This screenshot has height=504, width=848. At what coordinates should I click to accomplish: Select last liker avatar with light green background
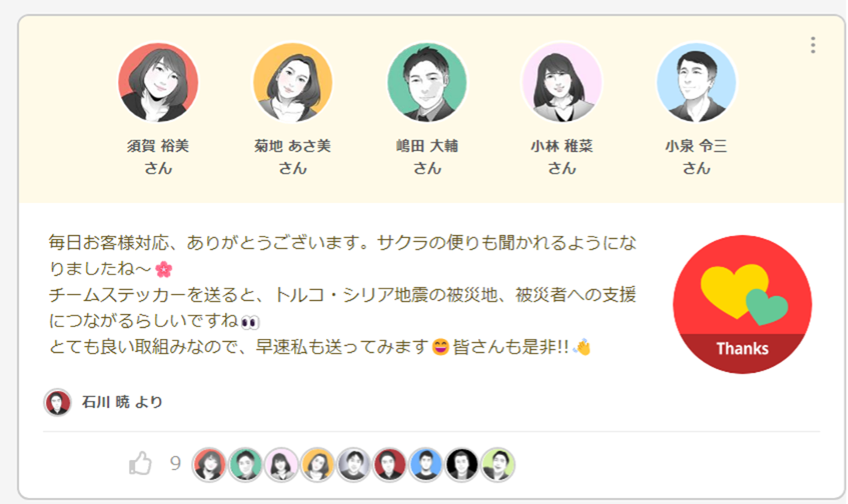498,464
